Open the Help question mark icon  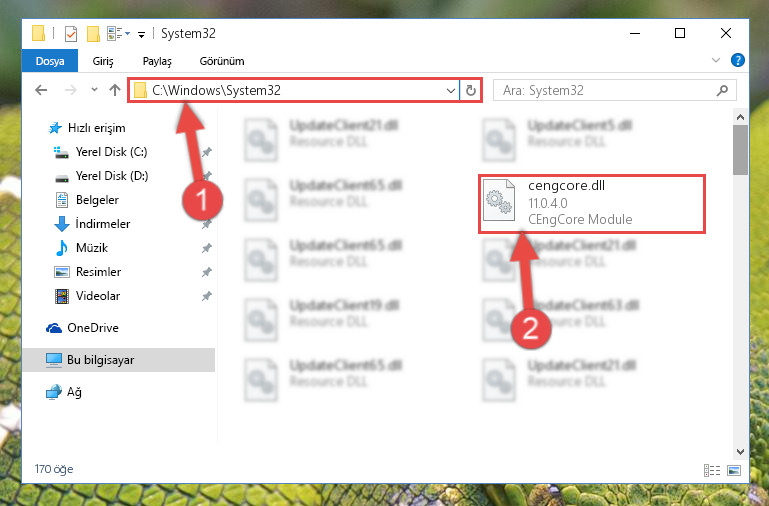(x=737, y=60)
